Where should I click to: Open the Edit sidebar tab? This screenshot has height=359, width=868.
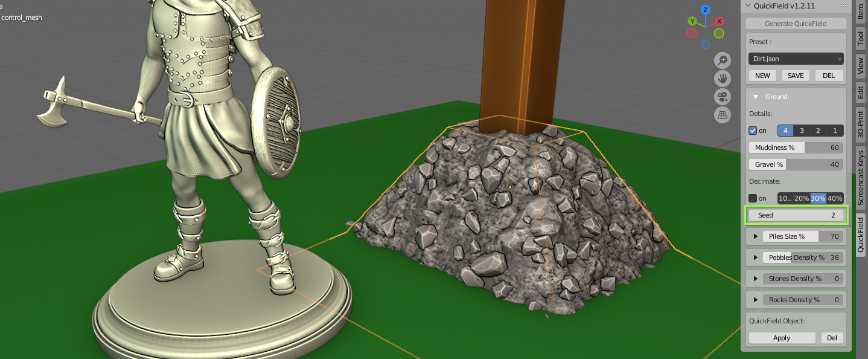click(861, 92)
